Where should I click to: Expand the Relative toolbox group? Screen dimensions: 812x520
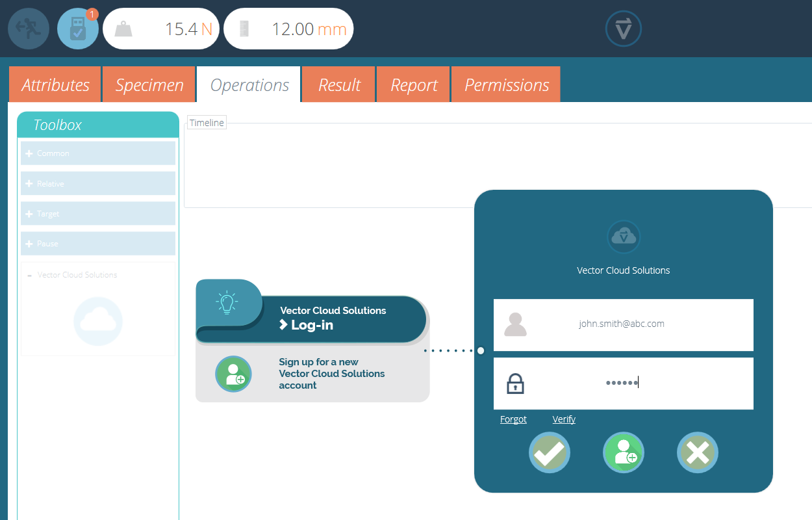click(x=98, y=183)
